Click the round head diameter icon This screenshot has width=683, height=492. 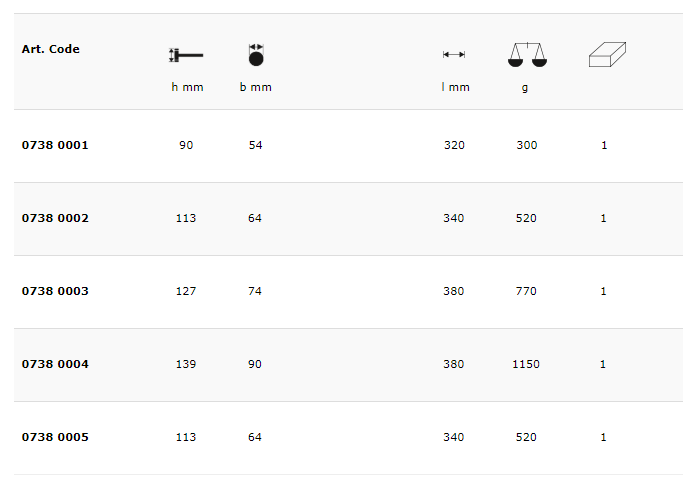coord(256,55)
